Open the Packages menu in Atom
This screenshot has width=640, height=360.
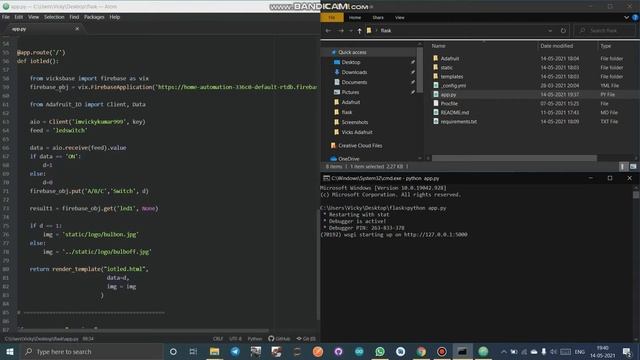pyautogui.click(x=94, y=17)
